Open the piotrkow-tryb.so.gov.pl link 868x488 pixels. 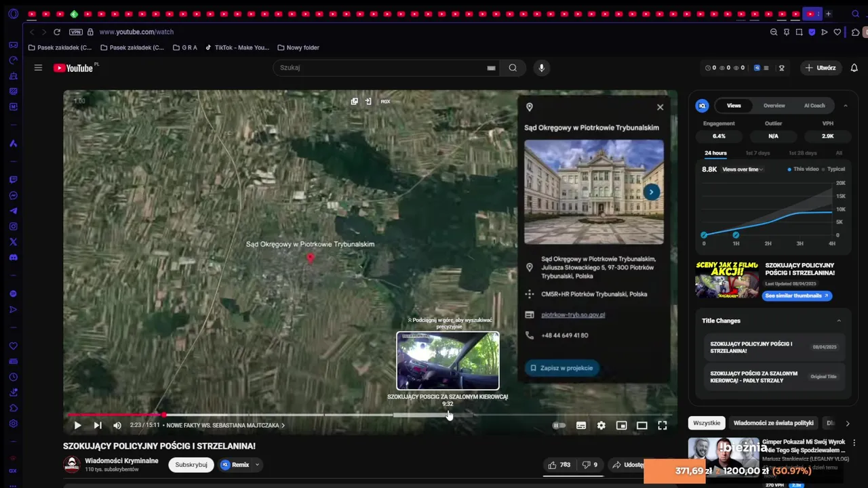pos(573,314)
